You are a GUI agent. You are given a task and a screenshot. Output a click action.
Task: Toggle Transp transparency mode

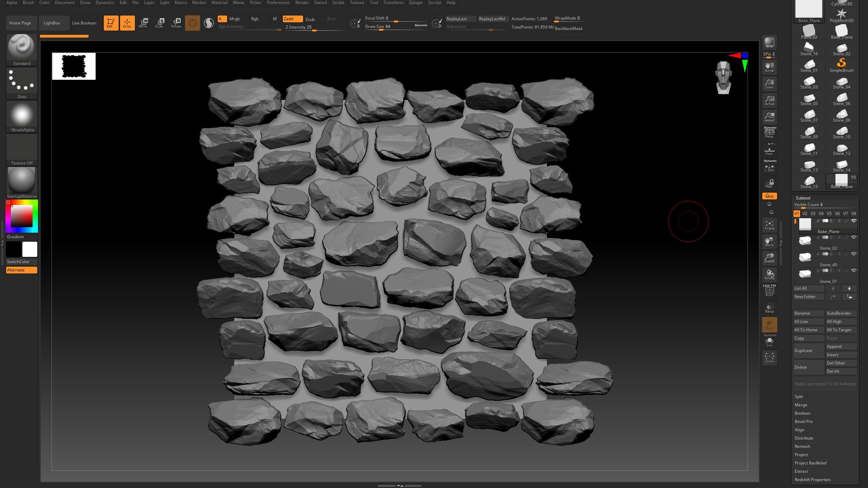[769, 308]
